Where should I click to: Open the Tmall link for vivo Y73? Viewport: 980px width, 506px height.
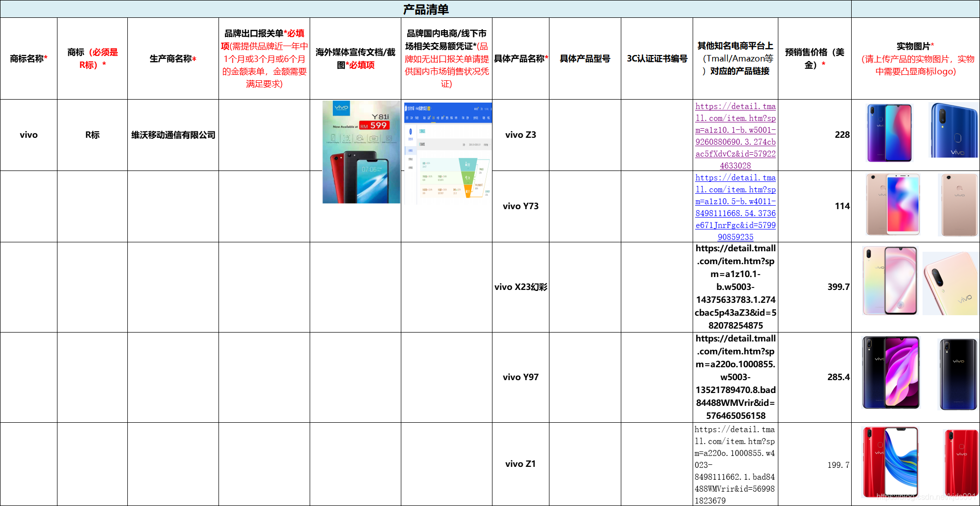pyautogui.click(x=735, y=207)
